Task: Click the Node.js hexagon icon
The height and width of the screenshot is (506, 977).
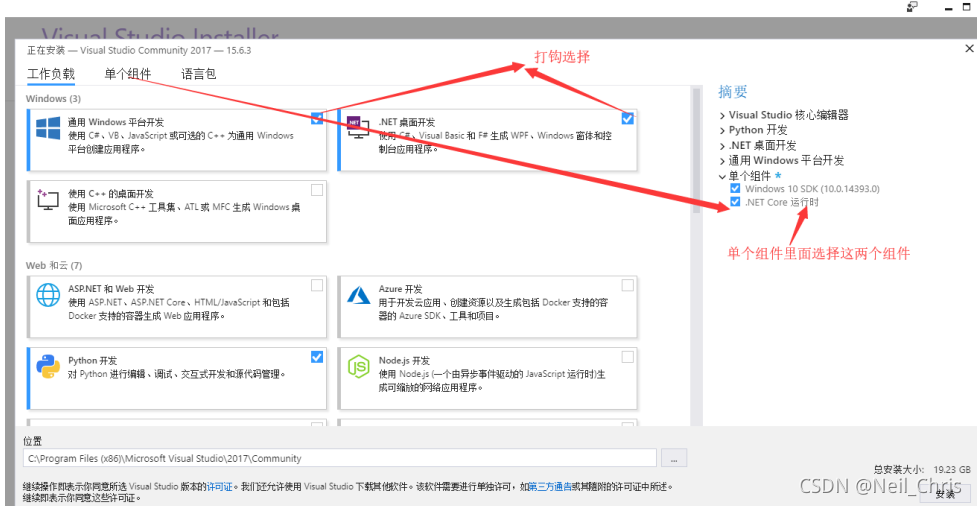Action: point(358,366)
